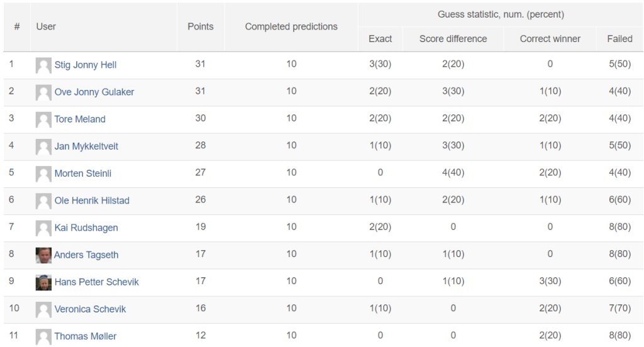Viewport: 644px width, 347px height.
Task: Click the Completed predictions column header
Action: pyautogui.click(x=291, y=26)
